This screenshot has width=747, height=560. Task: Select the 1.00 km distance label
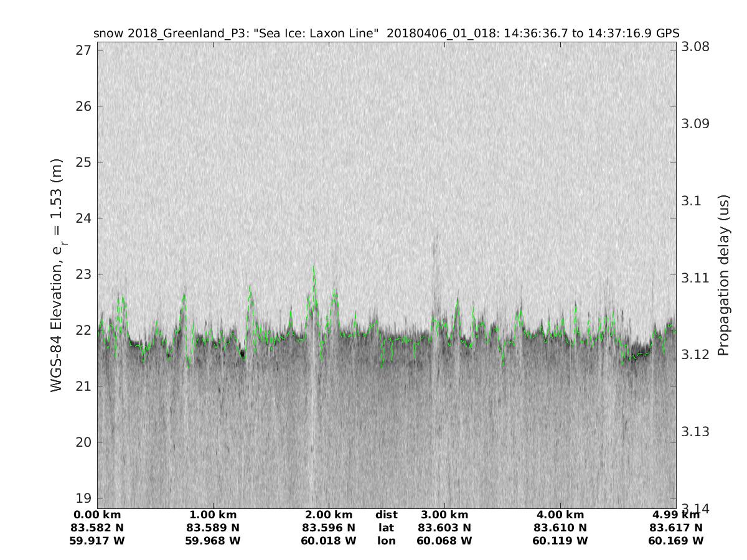tap(213, 515)
